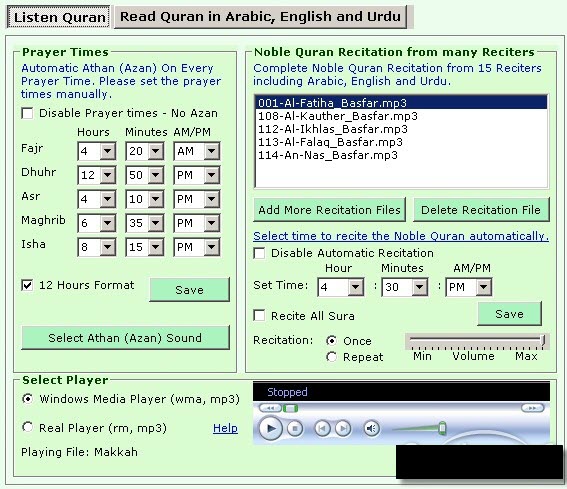Open Set Time AM/PM dropdown
This screenshot has height=489, width=567.
(483, 287)
